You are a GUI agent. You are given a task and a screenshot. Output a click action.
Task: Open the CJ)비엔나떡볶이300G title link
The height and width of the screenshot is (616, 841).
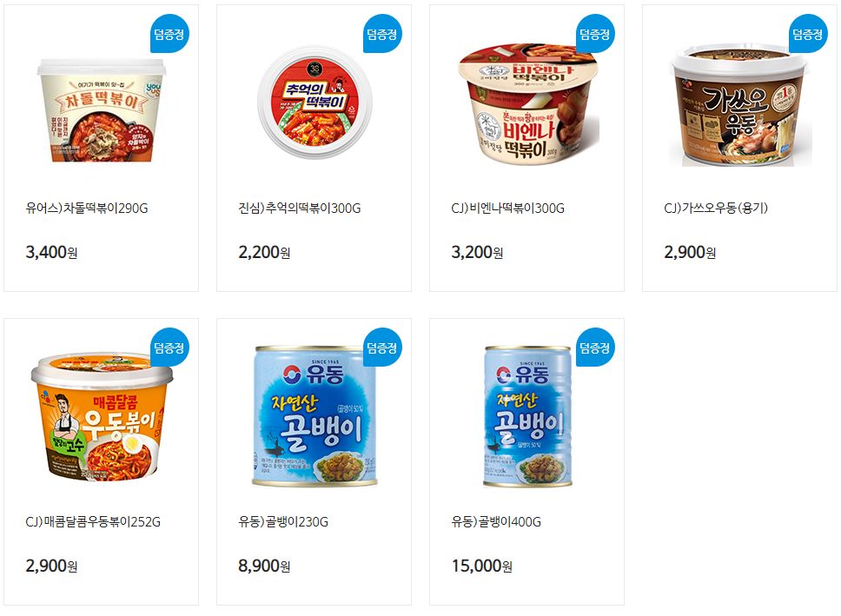click(x=508, y=209)
